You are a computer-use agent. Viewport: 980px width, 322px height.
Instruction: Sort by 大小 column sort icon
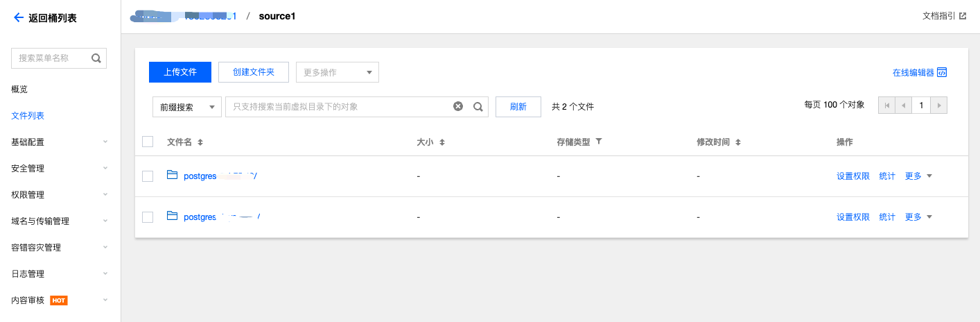pyautogui.click(x=441, y=142)
